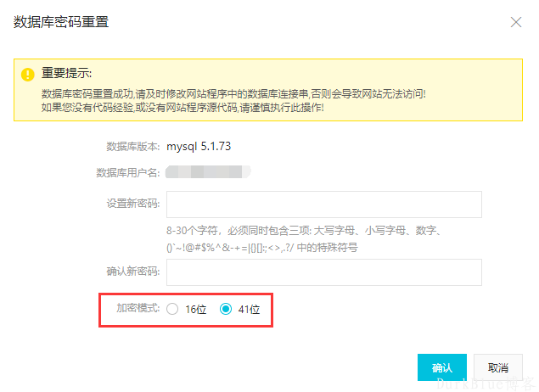539x392 pixels.
Task: Select the 41位 encryption radio button
Action: coord(226,309)
